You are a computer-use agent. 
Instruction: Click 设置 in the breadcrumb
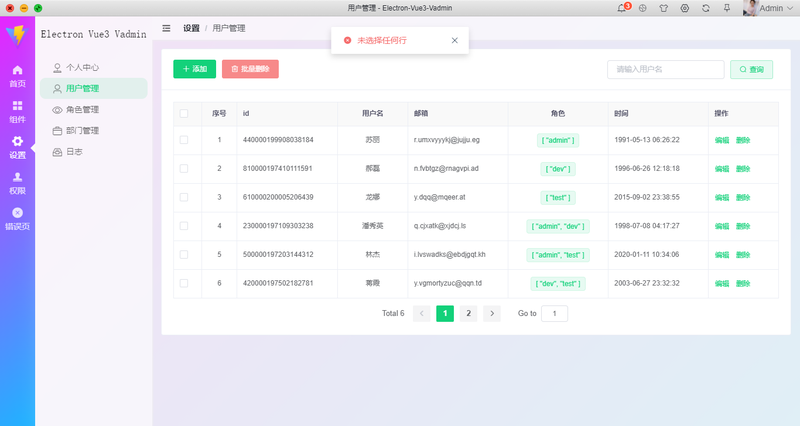click(191, 28)
